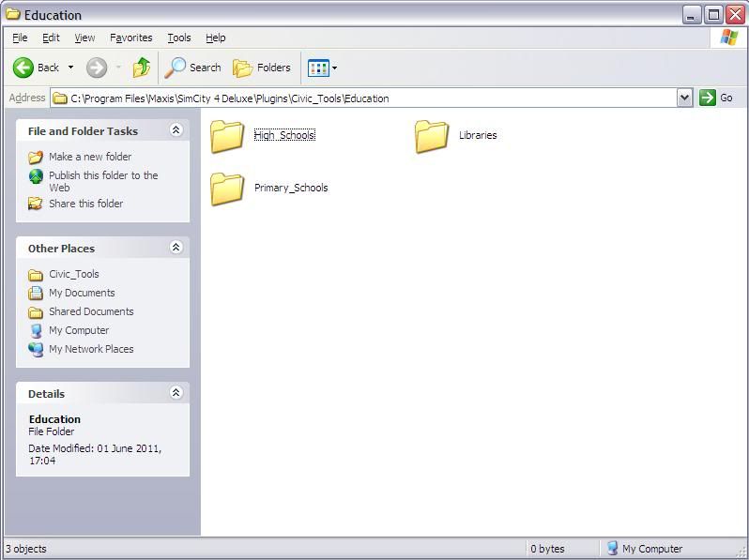
Task: Click the address bar path field
Action: coord(364,98)
